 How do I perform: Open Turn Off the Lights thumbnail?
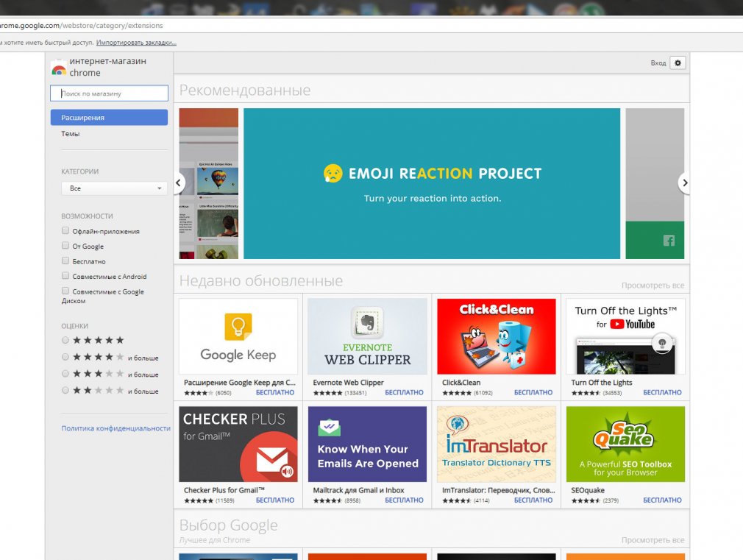[x=625, y=337]
